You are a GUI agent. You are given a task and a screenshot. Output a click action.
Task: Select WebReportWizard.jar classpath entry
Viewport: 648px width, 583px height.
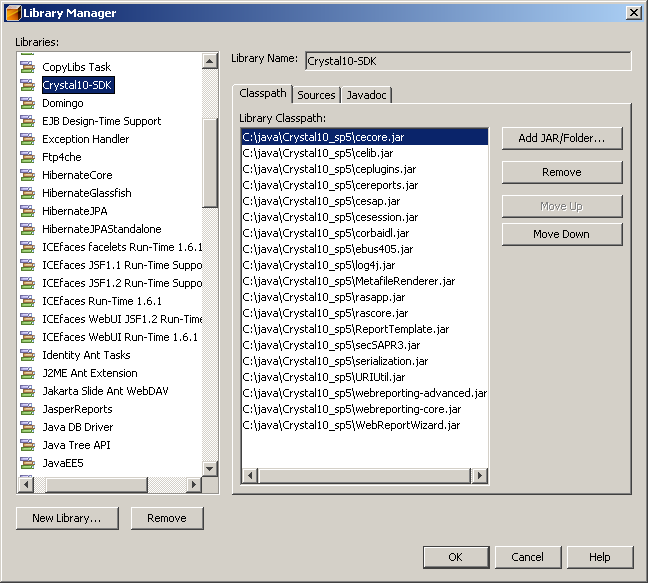point(364,425)
